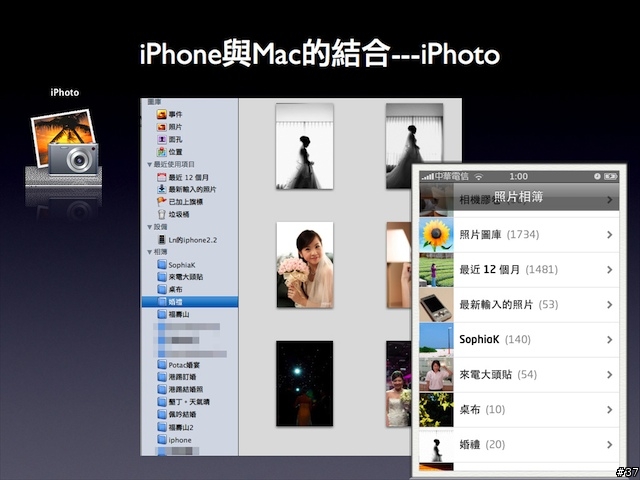Screen dimensions: 640x480
Task: Open SophiaK (140) chevron on iPhone
Action: (609, 340)
